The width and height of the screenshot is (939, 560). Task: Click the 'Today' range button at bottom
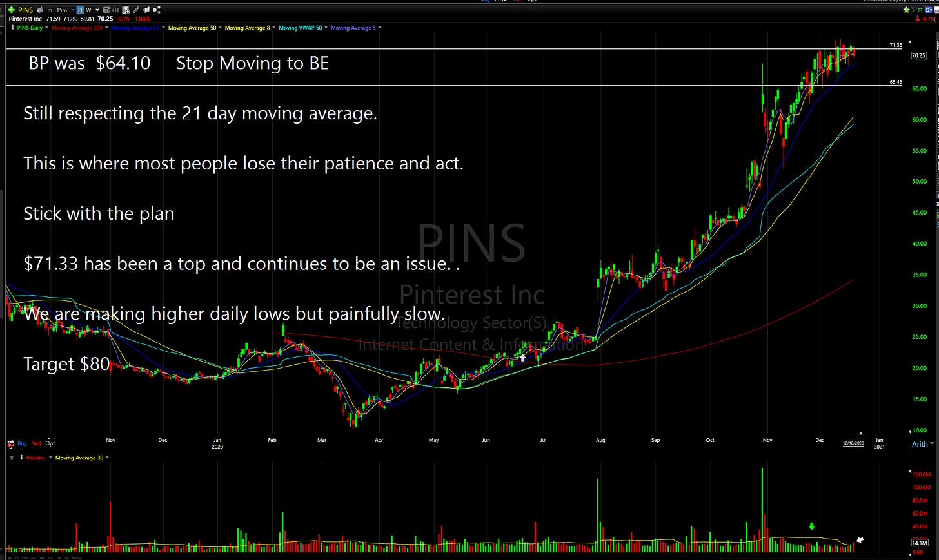(76, 558)
